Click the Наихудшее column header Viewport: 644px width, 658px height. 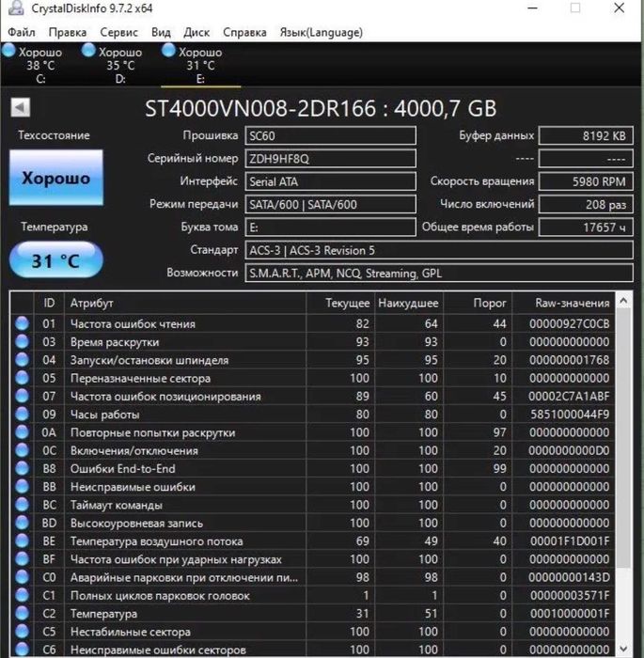coord(408,303)
